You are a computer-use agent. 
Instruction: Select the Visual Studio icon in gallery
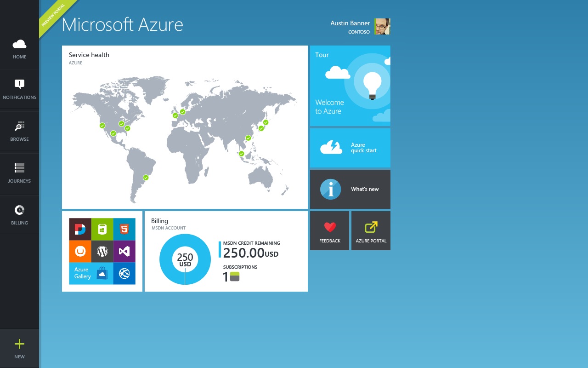pyautogui.click(x=124, y=252)
